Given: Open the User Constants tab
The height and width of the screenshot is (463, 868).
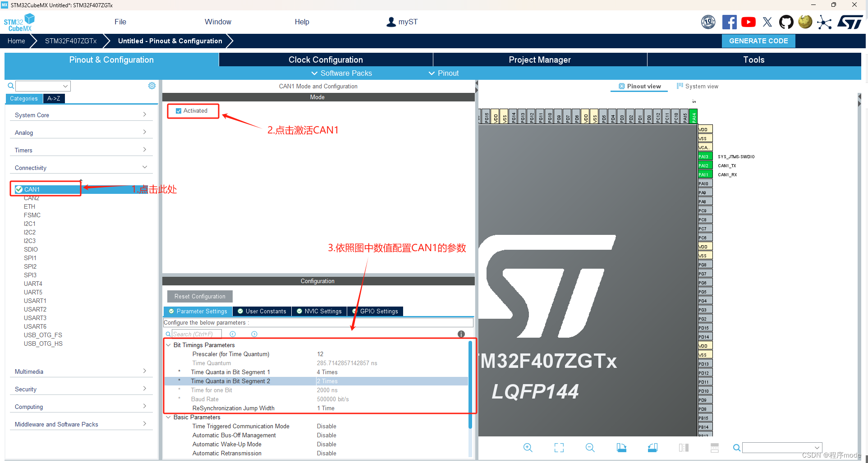Looking at the screenshot, I should tap(262, 311).
